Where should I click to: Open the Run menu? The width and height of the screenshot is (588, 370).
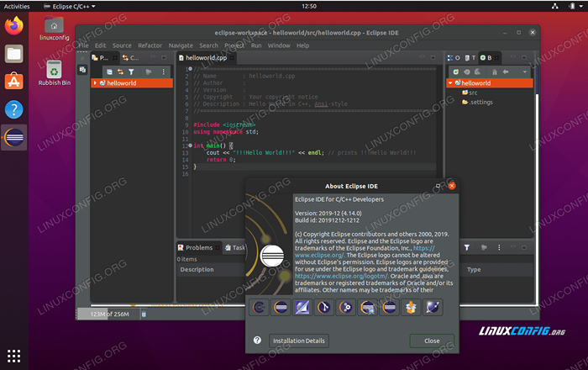[x=256, y=45]
